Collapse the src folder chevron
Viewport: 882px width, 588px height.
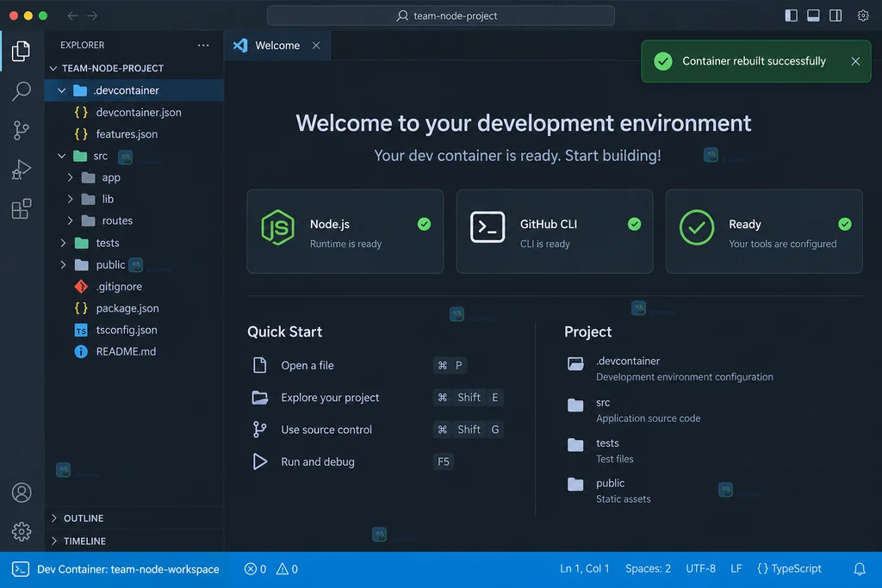(62, 156)
